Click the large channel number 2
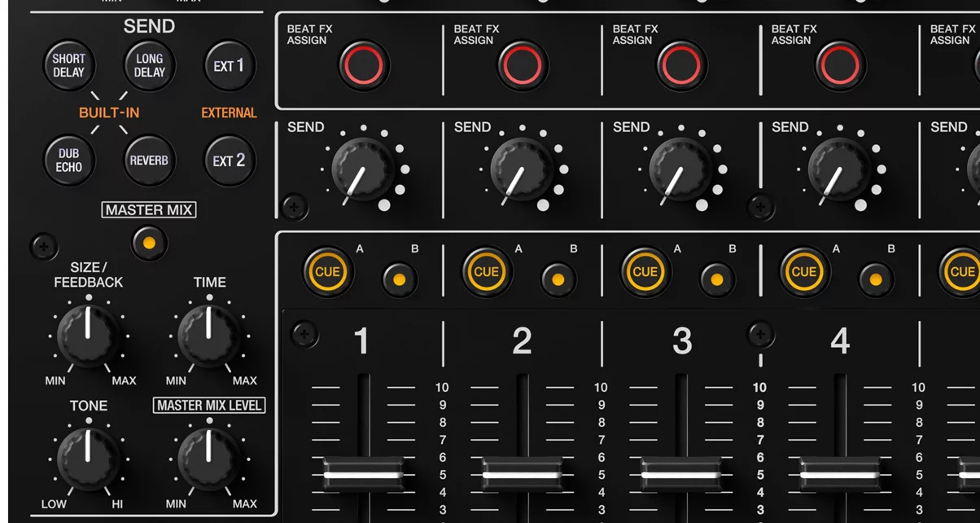 [522, 341]
